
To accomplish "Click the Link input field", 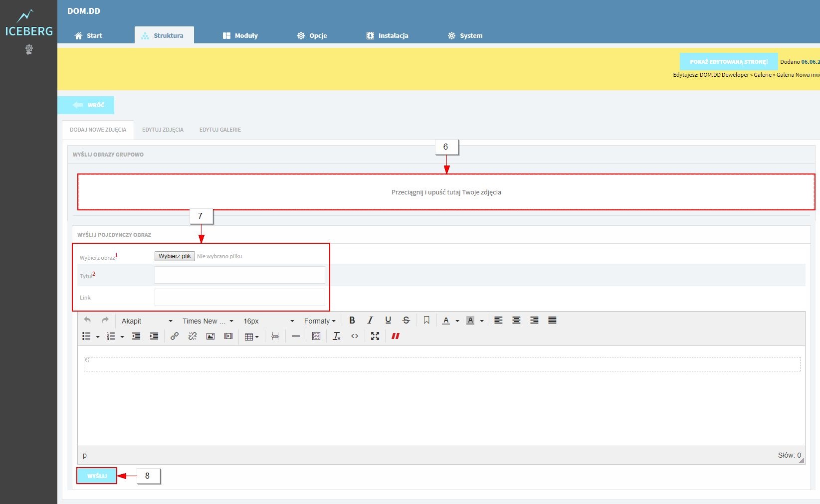I will 240,298.
